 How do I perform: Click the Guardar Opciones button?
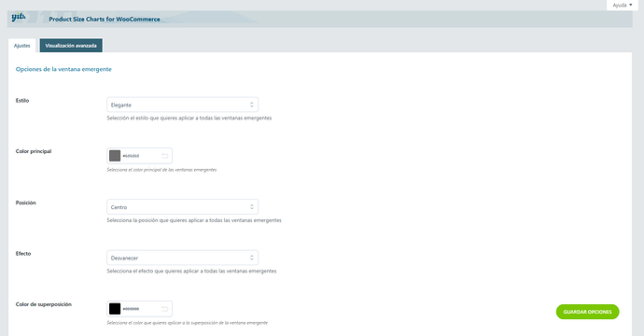(587, 312)
